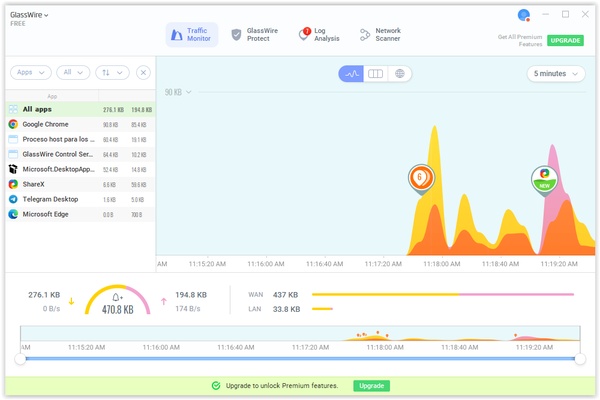The height and width of the screenshot is (400, 600).
Task: Expand the sort direction dropdown
Action: [x=113, y=73]
